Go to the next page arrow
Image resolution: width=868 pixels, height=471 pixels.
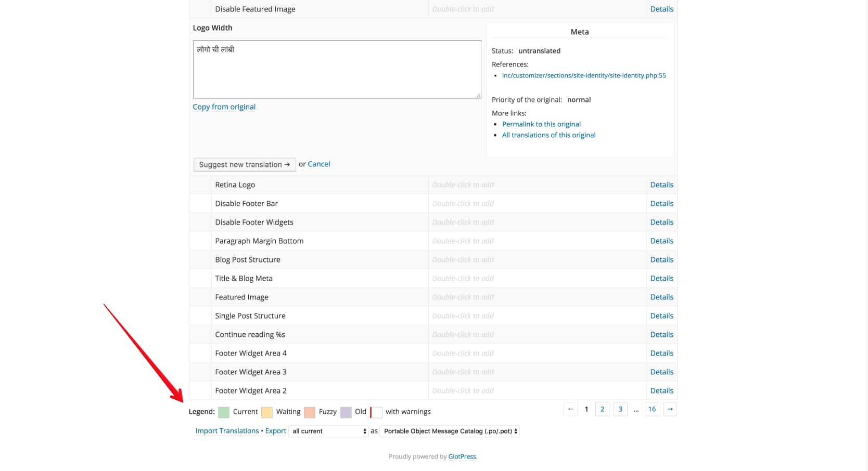670,409
